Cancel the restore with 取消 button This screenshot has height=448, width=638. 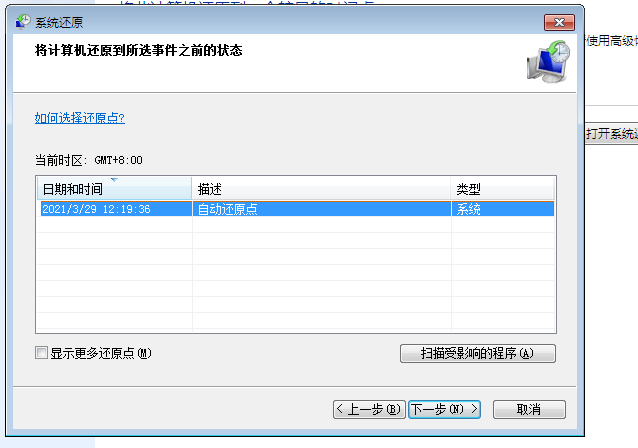(529, 409)
